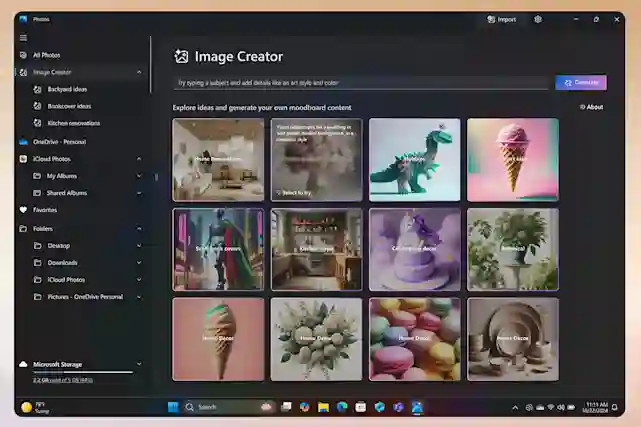Click the Import button in title bar
The width and height of the screenshot is (641, 427).
coord(502,20)
